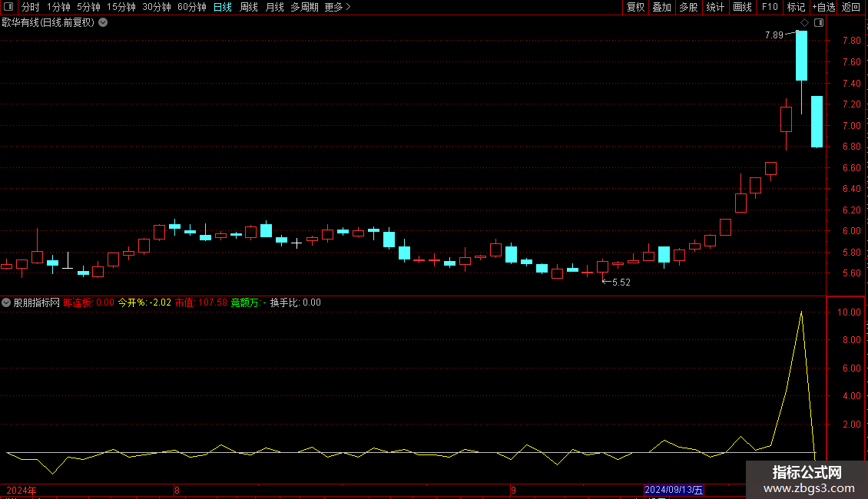Select the 日线 daily period
Image resolution: width=868 pixels, height=499 pixels.
(x=223, y=7)
